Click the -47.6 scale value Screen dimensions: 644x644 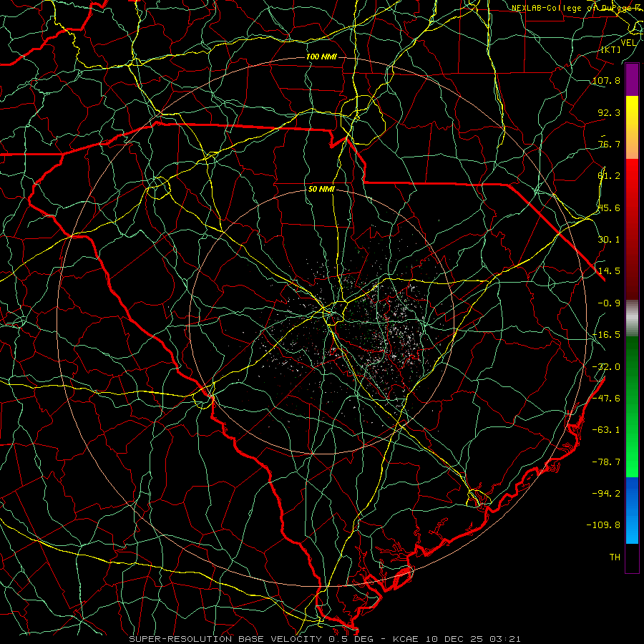[x=606, y=399]
